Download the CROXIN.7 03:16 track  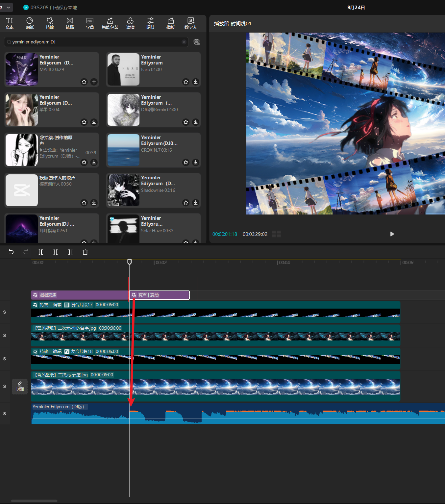(x=196, y=162)
